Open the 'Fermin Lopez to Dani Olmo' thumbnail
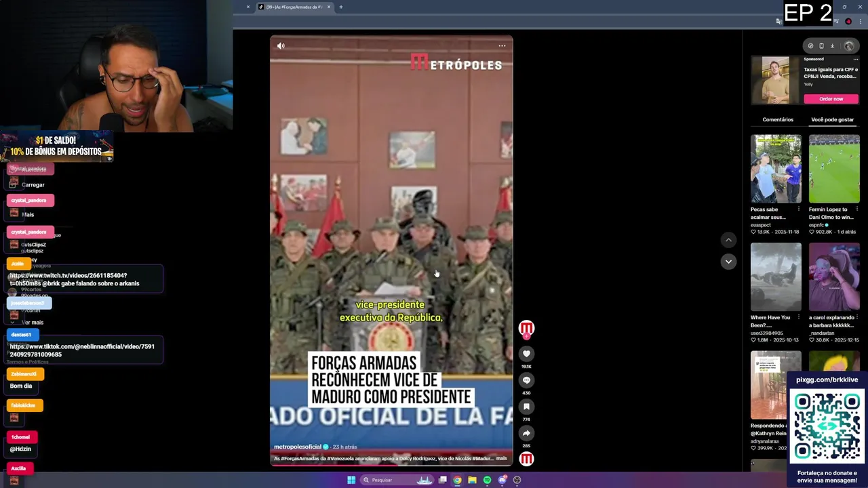Image resolution: width=868 pixels, height=488 pixels. pyautogui.click(x=834, y=169)
